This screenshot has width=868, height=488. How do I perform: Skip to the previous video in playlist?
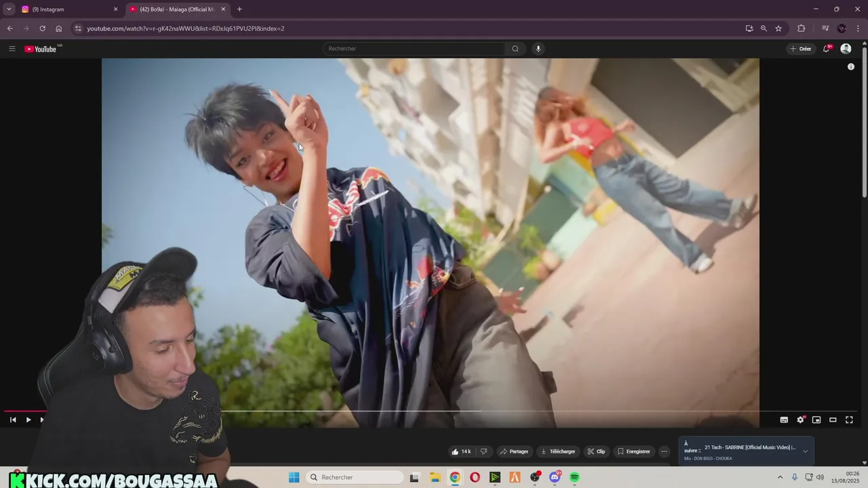12,420
